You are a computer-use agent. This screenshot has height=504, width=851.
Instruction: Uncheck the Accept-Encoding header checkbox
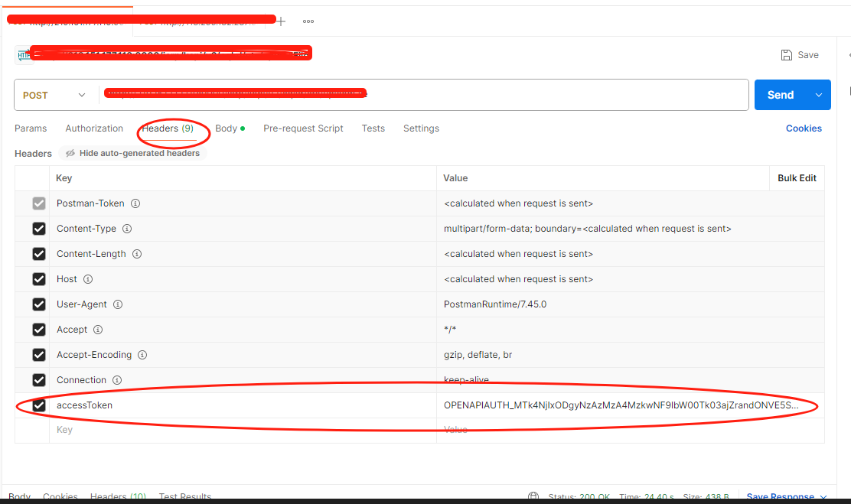[x=39, y=355]
